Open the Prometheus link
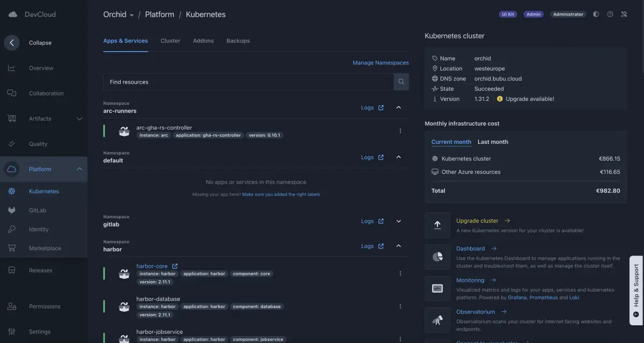The width and height of the screenshot is (644, 343). [x=543, y=297]
